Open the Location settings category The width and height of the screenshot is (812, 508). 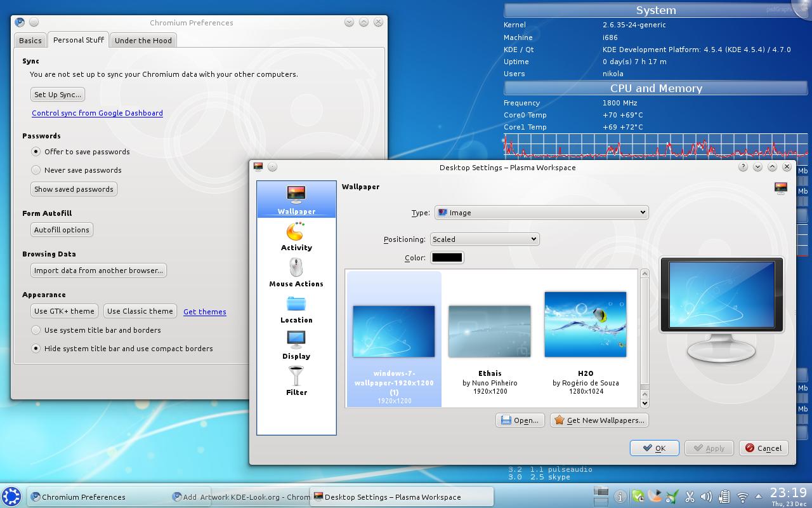pos(296,309)
